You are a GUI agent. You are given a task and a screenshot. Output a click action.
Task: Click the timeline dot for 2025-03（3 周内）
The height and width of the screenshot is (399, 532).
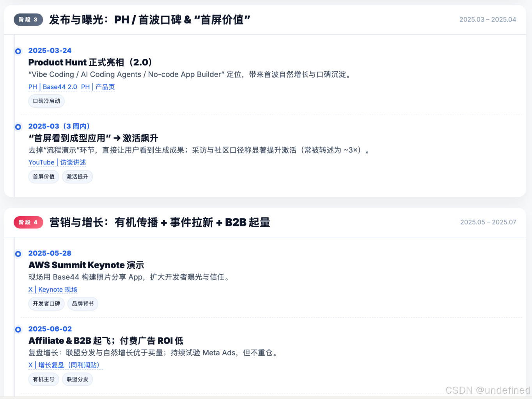(x=18, y=127)
